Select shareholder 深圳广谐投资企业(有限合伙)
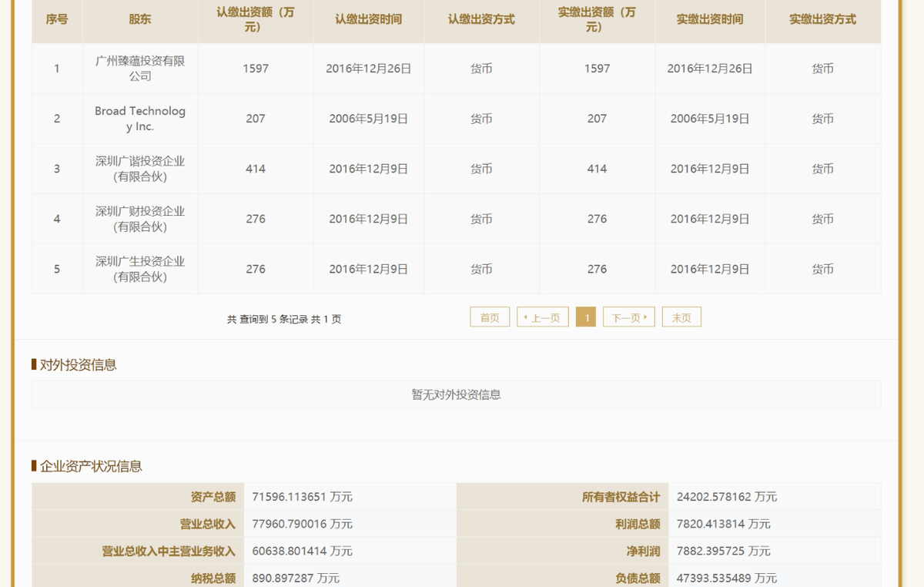The image size is (924, 587). (140, 169)
